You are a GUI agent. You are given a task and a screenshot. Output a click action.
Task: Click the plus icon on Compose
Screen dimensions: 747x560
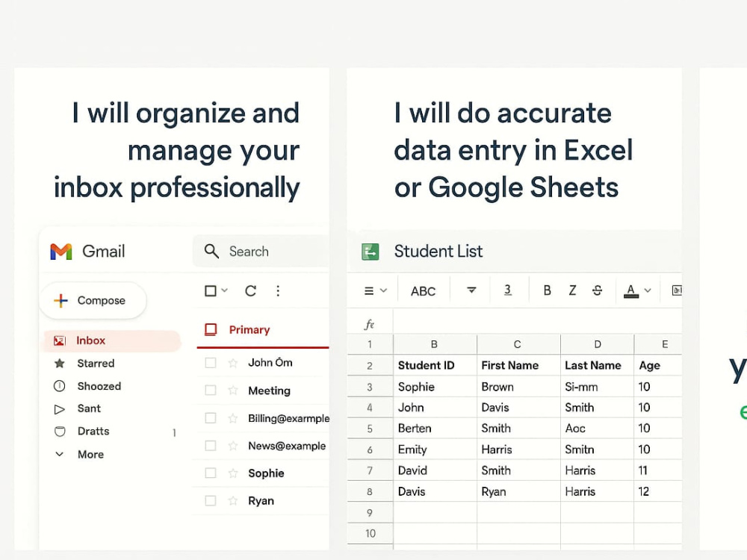pyautogui.click(x=61, y=300)
